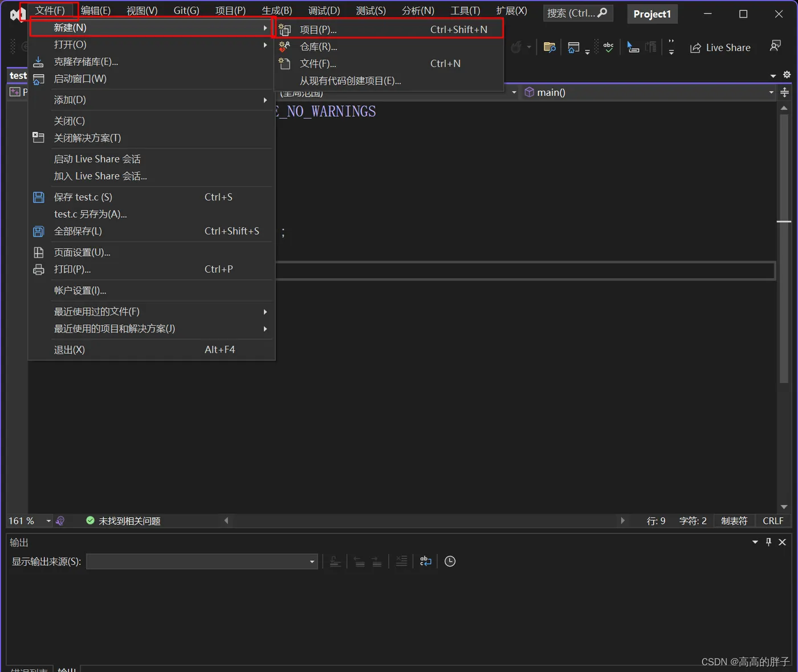Select 关闭解决方案(T) menu item
The height and width of the screenshot is (672, 798).
[x=152, y=138]
